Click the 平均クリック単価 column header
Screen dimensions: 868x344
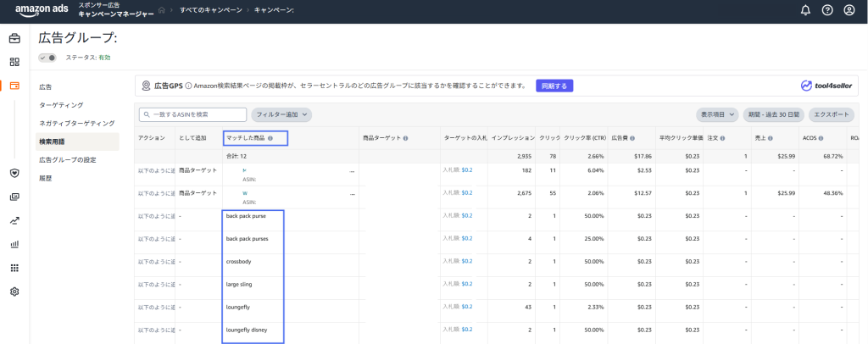coord(681,138)
